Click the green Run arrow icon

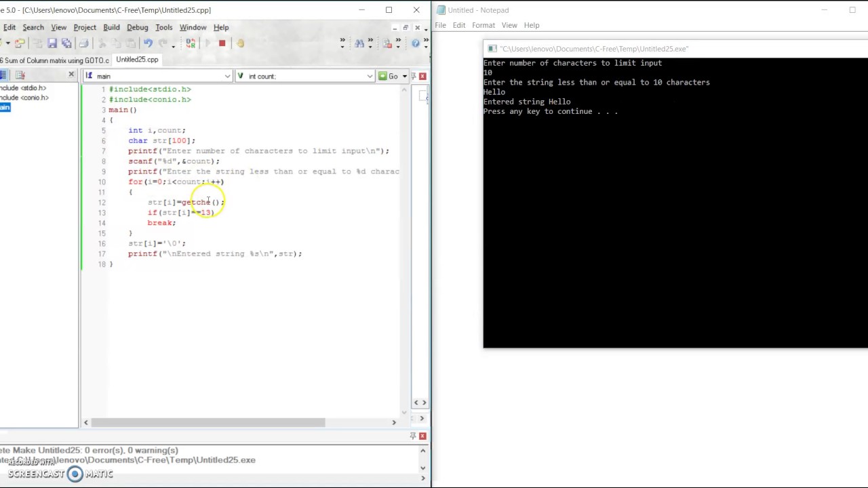pyautogui.click(x=208, y=43)
